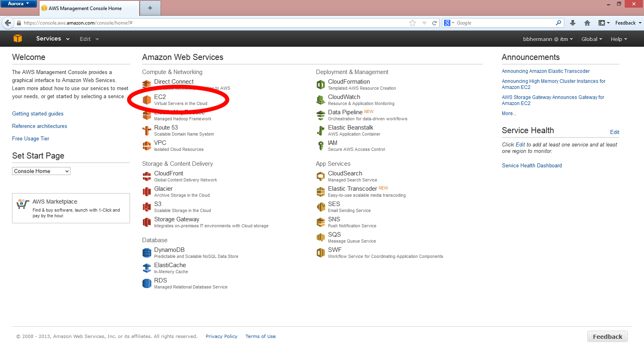Click the AWS cube logo icon
This screenshot has width=644, height=346.
click(x=18, y=39)
